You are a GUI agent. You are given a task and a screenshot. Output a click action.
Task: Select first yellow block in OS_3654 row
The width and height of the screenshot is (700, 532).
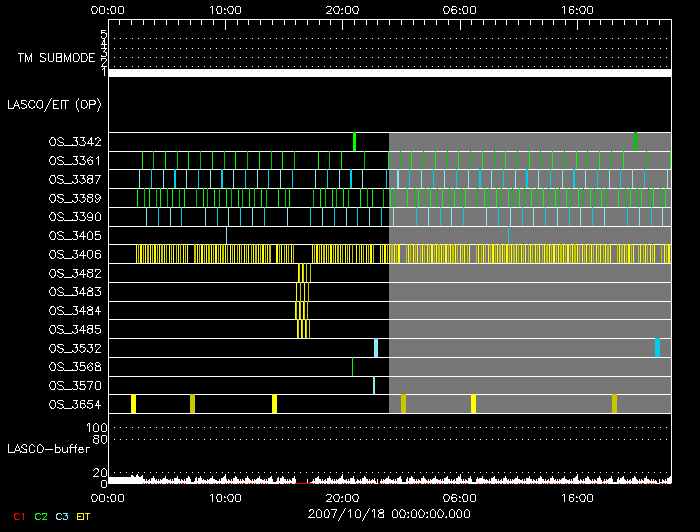pos(133,403)
